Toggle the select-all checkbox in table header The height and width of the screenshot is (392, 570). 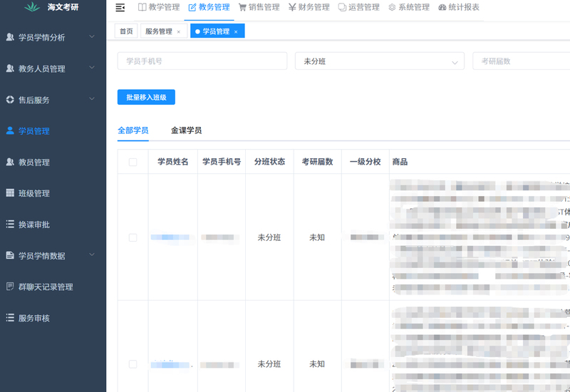click(133, 163)
